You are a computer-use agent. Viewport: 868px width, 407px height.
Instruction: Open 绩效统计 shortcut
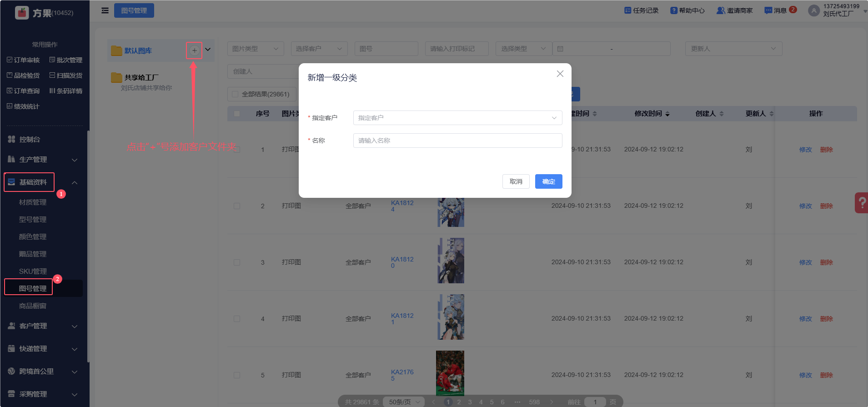[x=23, y=106]
